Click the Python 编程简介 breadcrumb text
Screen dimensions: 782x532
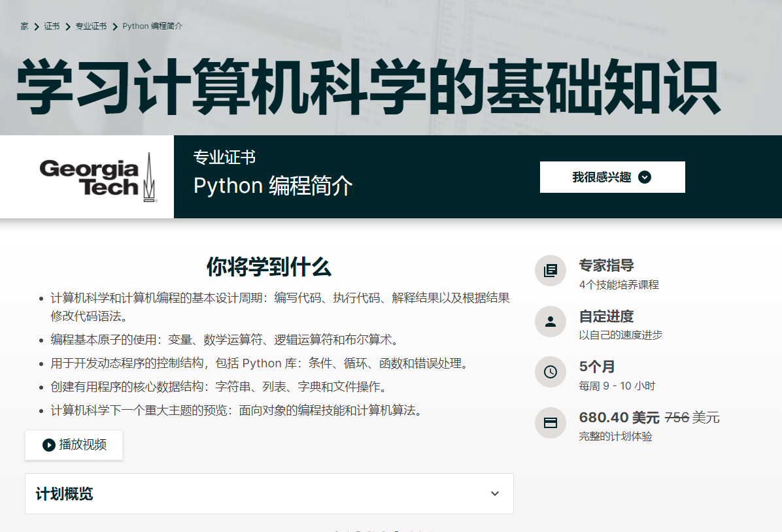152,26
